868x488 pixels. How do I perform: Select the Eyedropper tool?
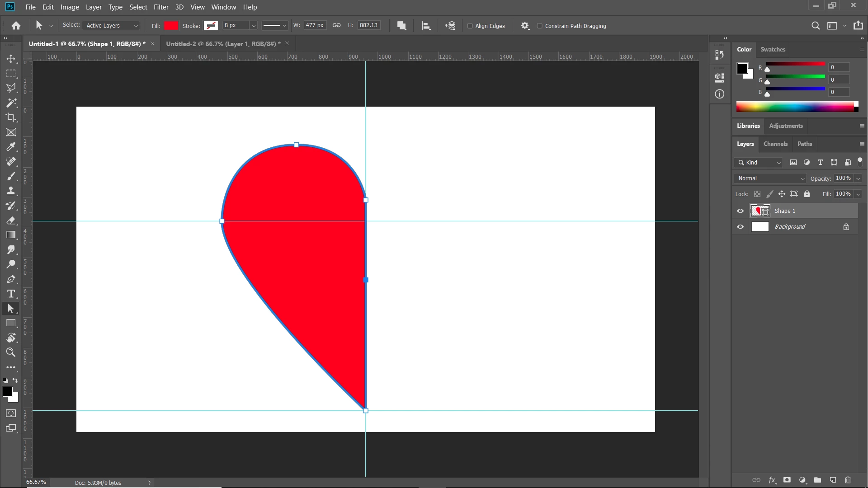(11, 147)
